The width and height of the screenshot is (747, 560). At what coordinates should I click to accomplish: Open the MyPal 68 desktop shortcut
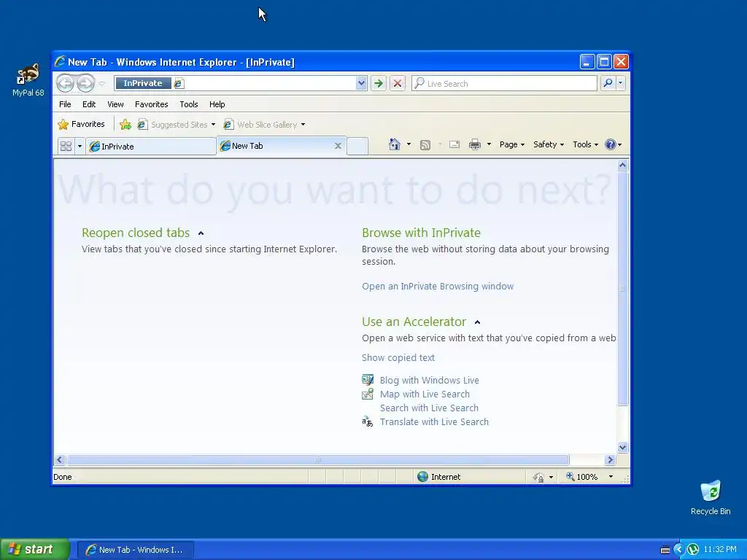click(28, 79)
